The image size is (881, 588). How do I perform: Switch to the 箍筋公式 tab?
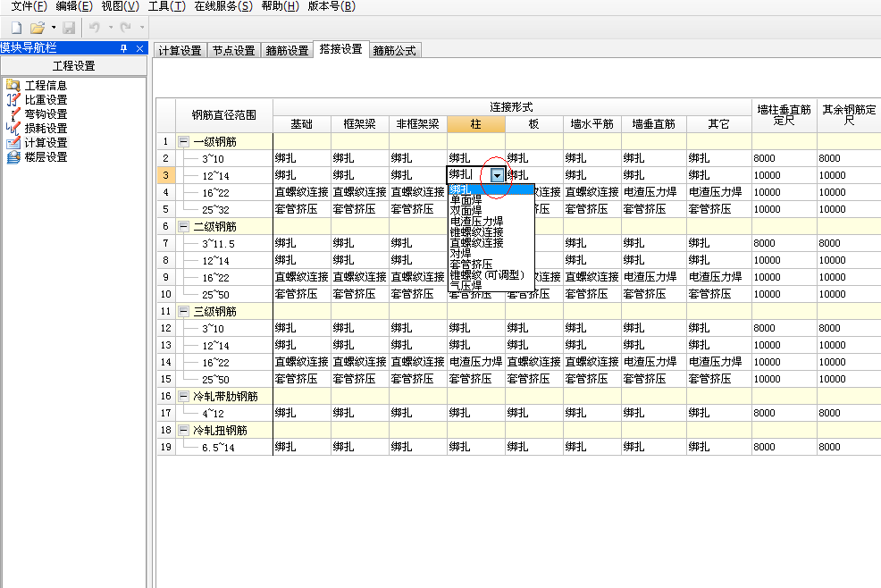[x=395, y=51]
